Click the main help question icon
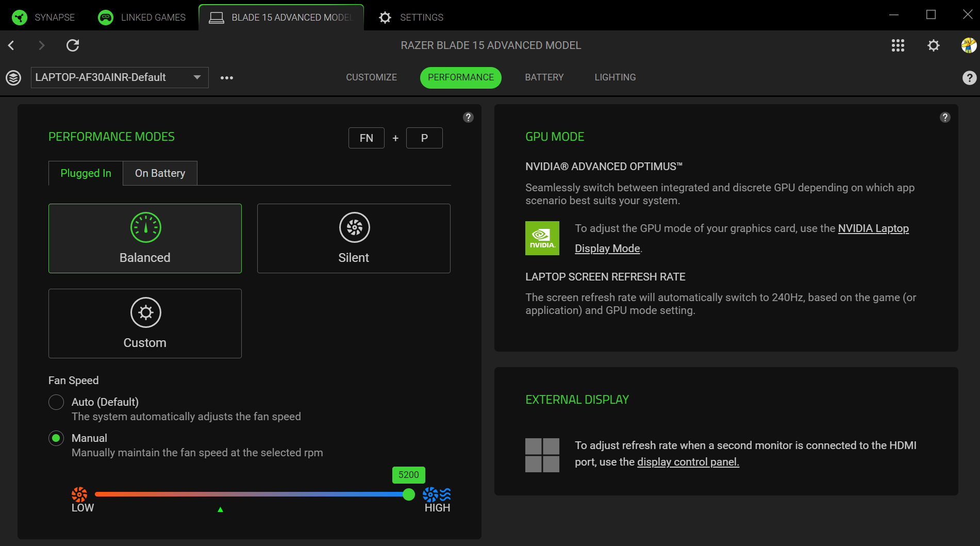980x546 pixels. [969, 78]
